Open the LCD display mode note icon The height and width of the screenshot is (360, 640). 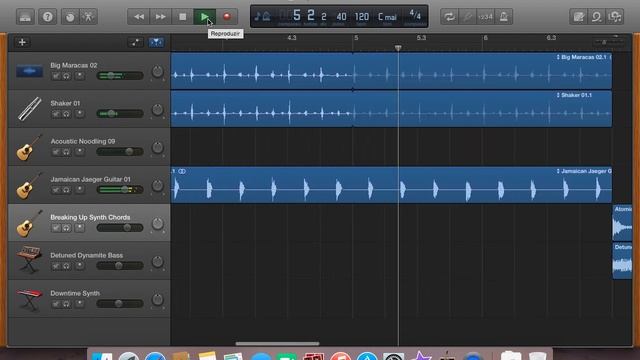pyautogui.click(x=262, y=17)
